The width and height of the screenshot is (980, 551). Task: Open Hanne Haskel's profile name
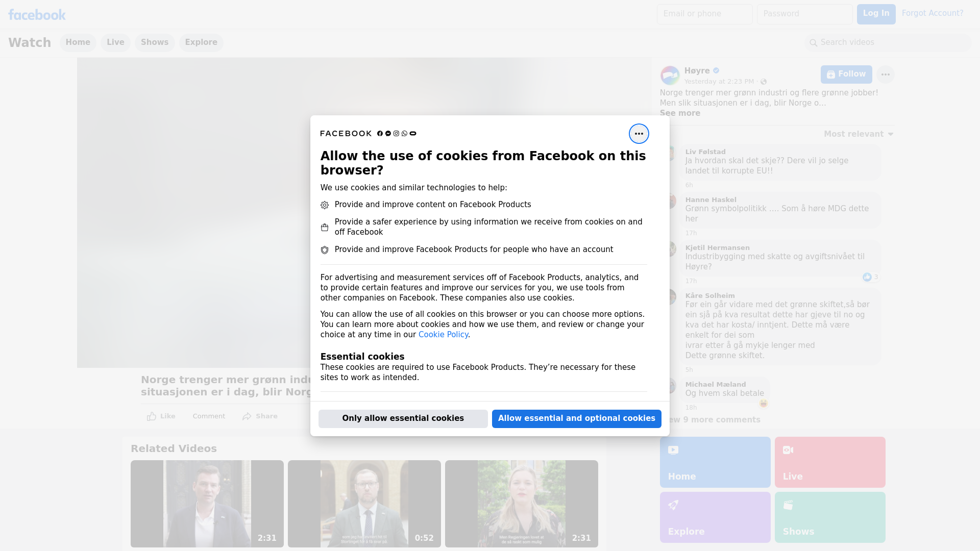tap(710, 200)
